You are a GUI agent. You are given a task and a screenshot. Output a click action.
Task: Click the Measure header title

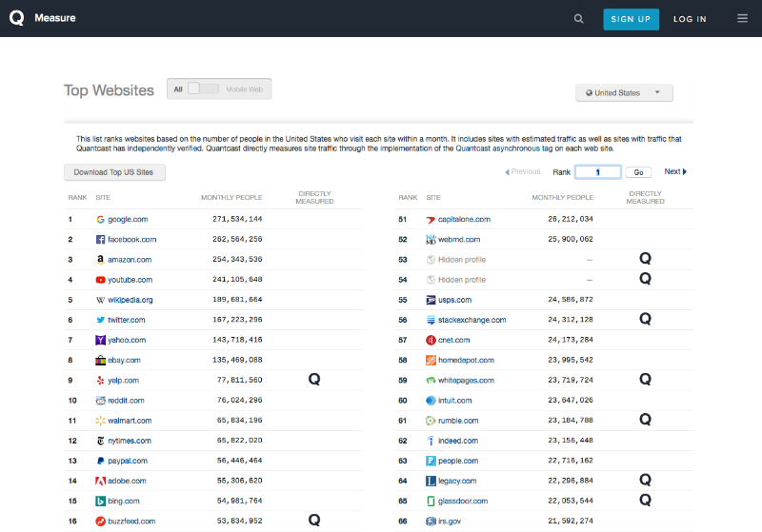[55, 18]
